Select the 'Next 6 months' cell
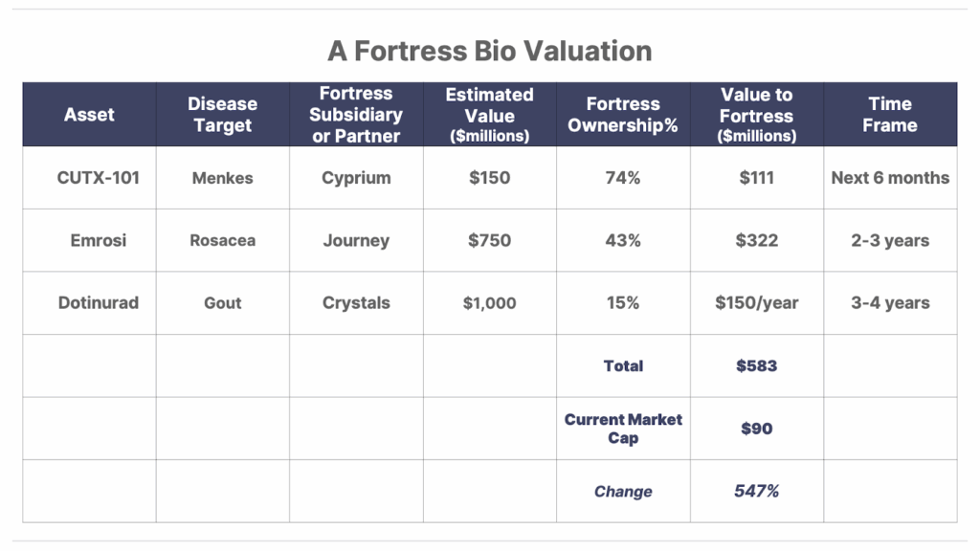The image size is (980, 551). coord(890,178)
